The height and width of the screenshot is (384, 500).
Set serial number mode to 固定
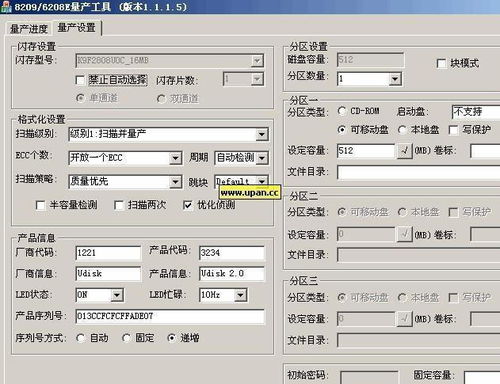point(126,338)
